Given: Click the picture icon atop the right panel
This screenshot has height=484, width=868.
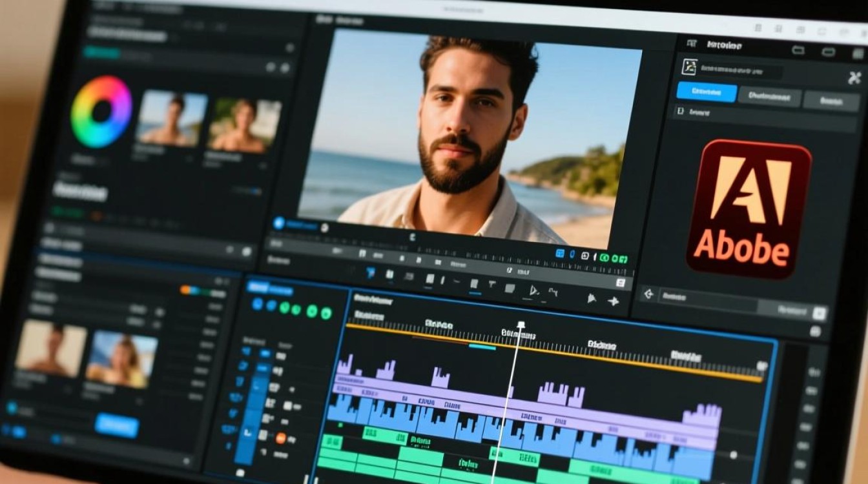Looking at the screenshot, I should (x=690, y=66).
